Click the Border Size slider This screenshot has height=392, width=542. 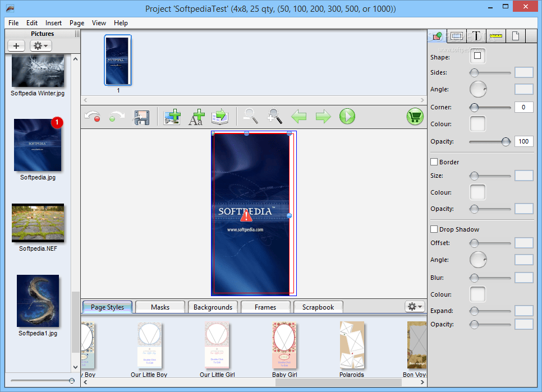coord(490,176)
